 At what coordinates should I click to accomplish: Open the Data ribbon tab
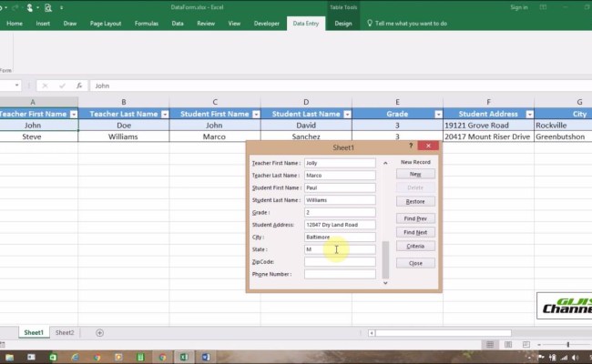178,24
